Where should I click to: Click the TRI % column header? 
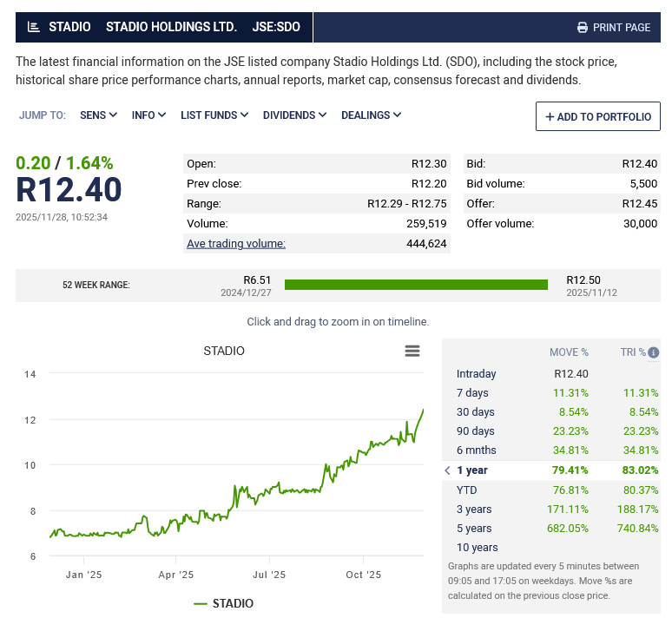633,352
